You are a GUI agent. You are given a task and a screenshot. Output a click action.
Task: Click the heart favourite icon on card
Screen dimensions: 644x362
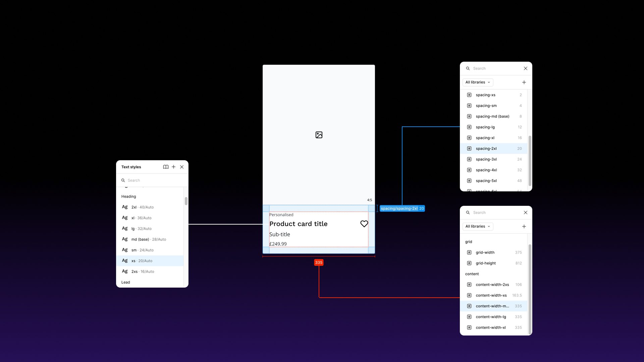pyautogui.click(x=364, y=224)
